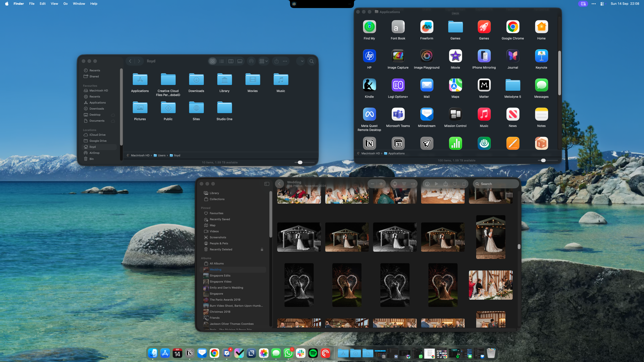Toggle the Photos sidebar

point(266,184)
